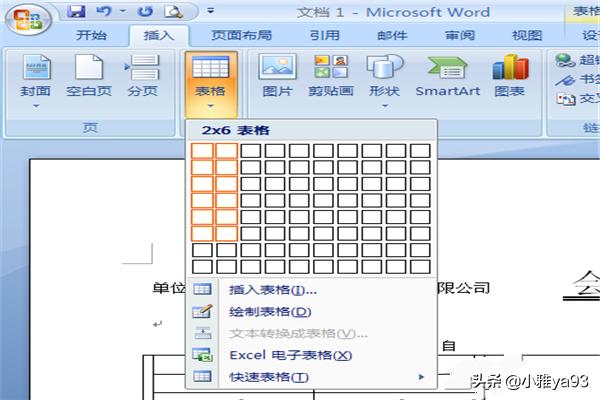Open the quick access toolbar customize arrow
Viewport: 600px width, 400px height.
pyautogui.click(x=210, y=13)
